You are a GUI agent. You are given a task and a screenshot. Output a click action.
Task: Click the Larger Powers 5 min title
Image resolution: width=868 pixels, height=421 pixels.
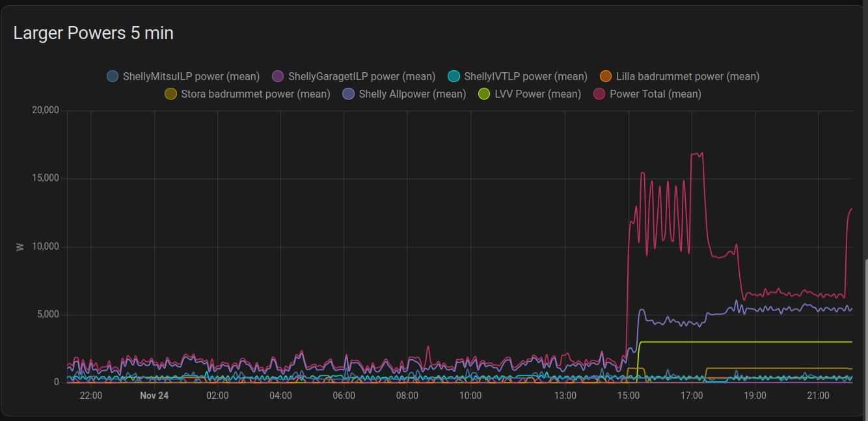click(94, 33)
